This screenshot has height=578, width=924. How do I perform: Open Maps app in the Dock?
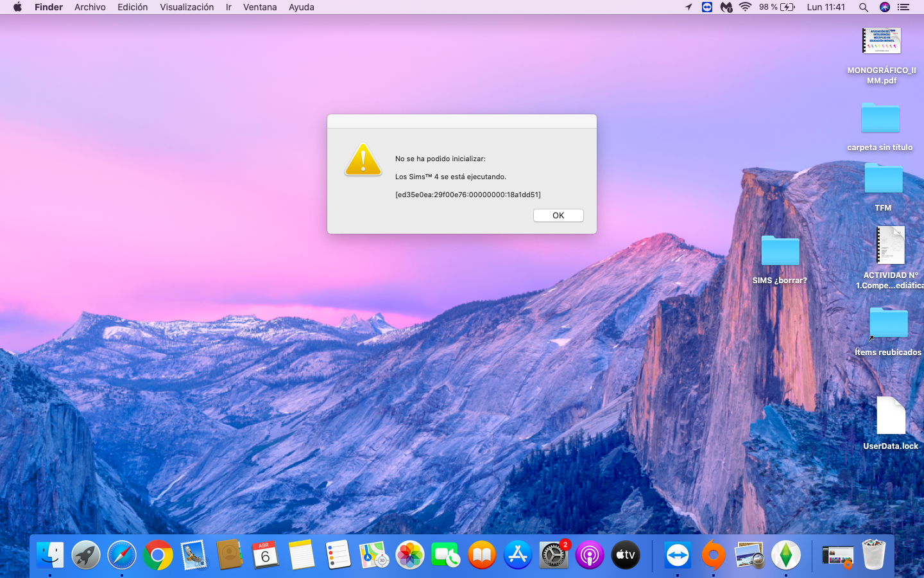373,555
